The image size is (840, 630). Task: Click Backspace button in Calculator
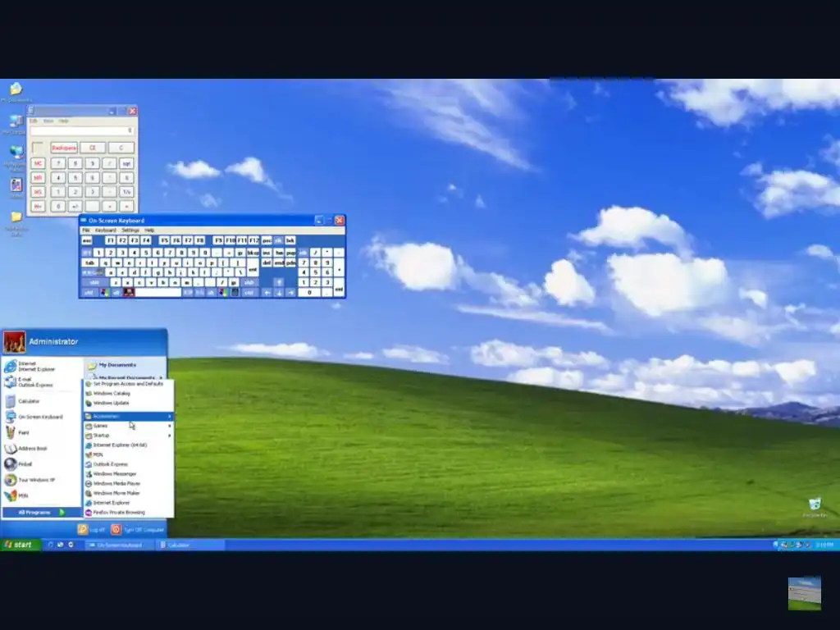(64, 148)
